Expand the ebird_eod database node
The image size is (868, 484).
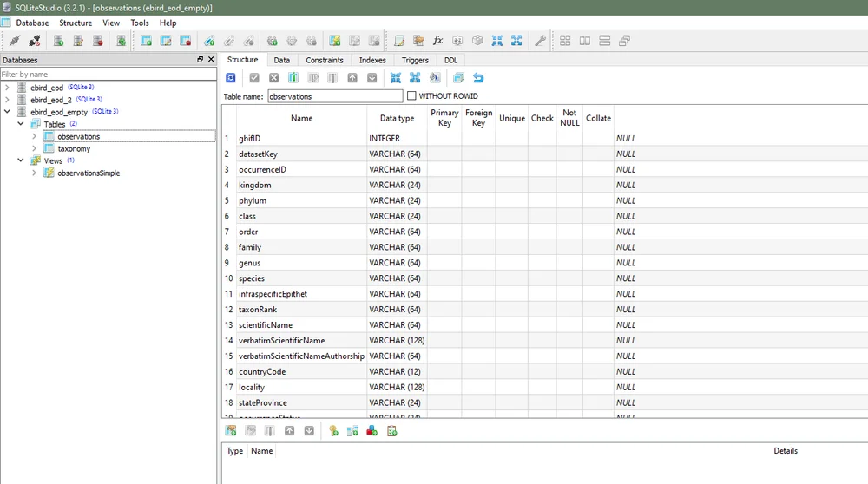coord(7,88)
